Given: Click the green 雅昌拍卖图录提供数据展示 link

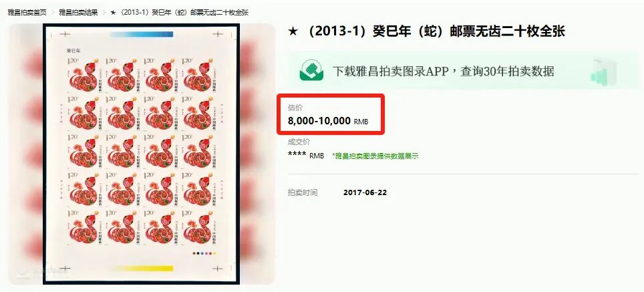Looking at the screenshot, I should pyautogui.click(x=375, y=156).
